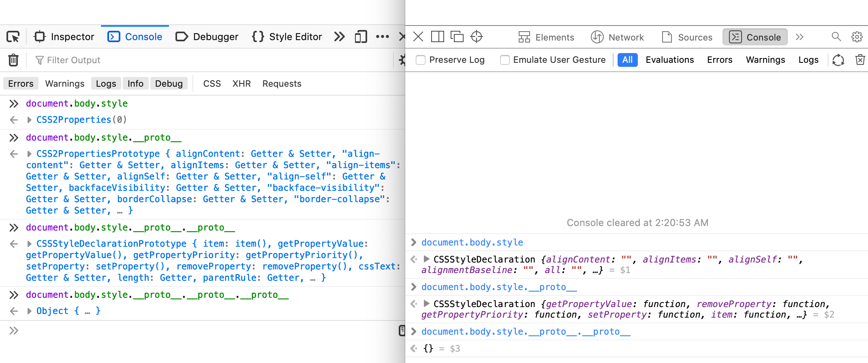Enable Emulate User Gesture checkbox
The height and width of the screenshot is (363, 868).
pyautogui.click(x=505, y=60)
